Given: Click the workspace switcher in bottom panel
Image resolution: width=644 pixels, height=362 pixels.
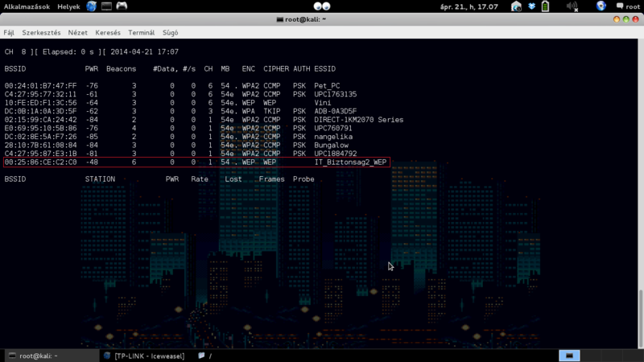Looking at the screenshot, I should click(569, 356).
